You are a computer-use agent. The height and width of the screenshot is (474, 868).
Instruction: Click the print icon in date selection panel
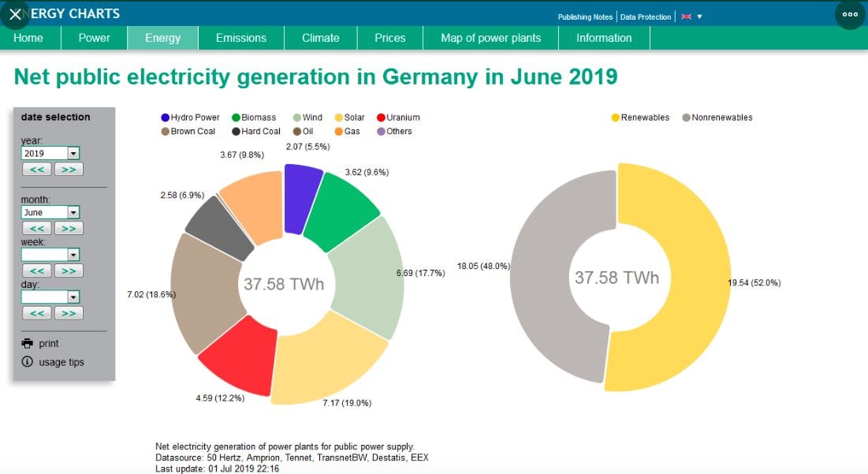click(x=27, y=343)
